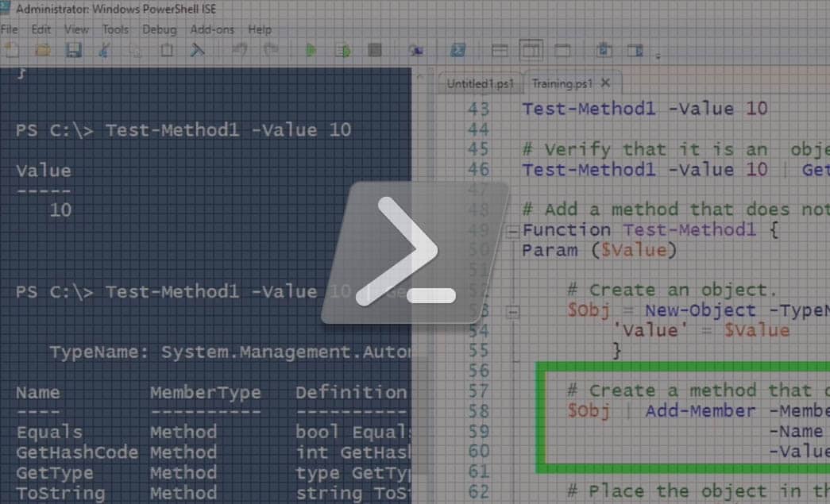Screen dimensions: 830x504
Task: Switch to the Untitled1.ps1 tab
Action: [x=480, y=83]
